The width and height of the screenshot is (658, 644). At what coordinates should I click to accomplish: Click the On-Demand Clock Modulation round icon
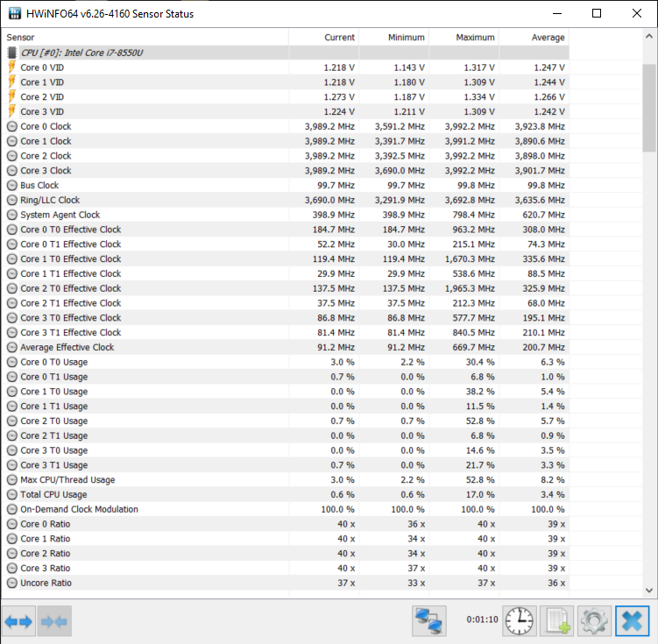[12, 509]
